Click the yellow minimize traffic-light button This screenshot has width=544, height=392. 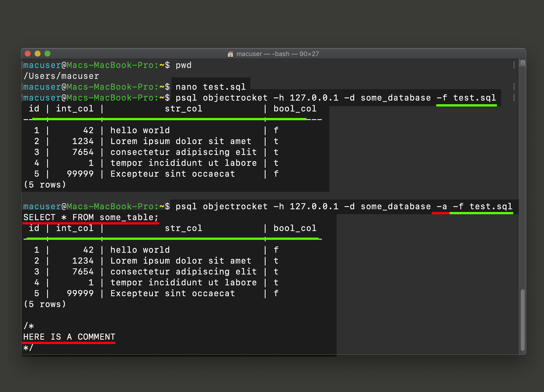tap(37, 54)
